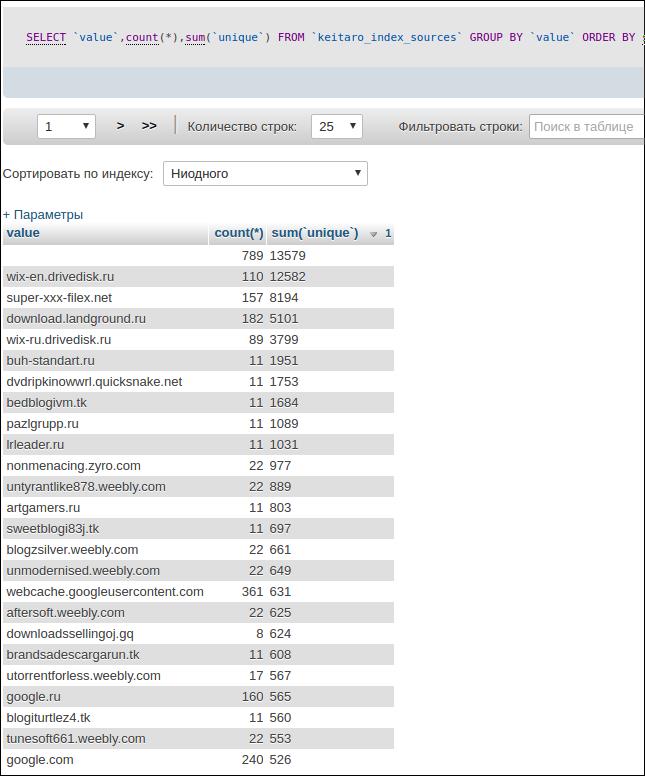
Task: Select the utorrentforless.weebly.com cell
Action: 105,676
